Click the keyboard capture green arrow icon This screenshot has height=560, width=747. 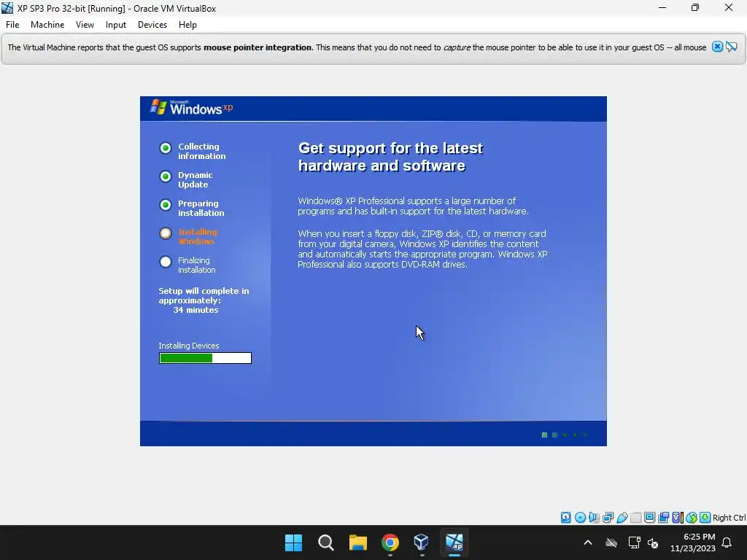click(x=705, y=517)
